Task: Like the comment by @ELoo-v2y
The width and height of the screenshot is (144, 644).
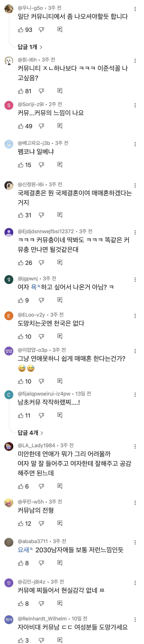Action: point(21,337)
